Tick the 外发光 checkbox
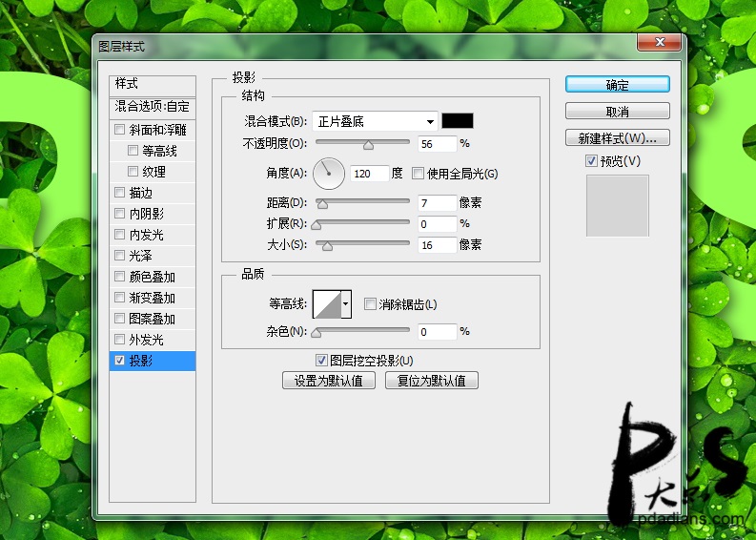 point(119,340)
